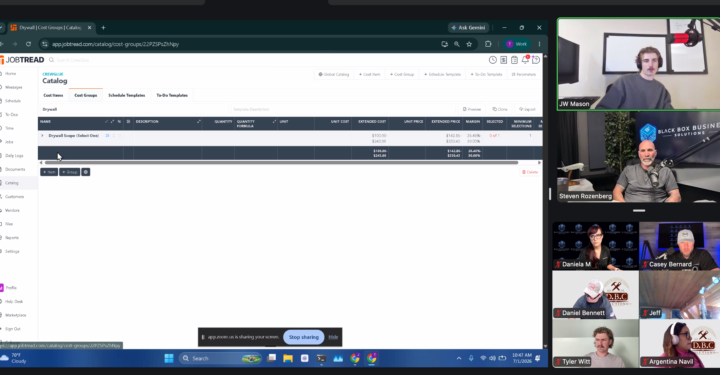Viewport: 720px width, 375px height.
Task: Open the To-Do Templates tab
Action: (172, 95)
